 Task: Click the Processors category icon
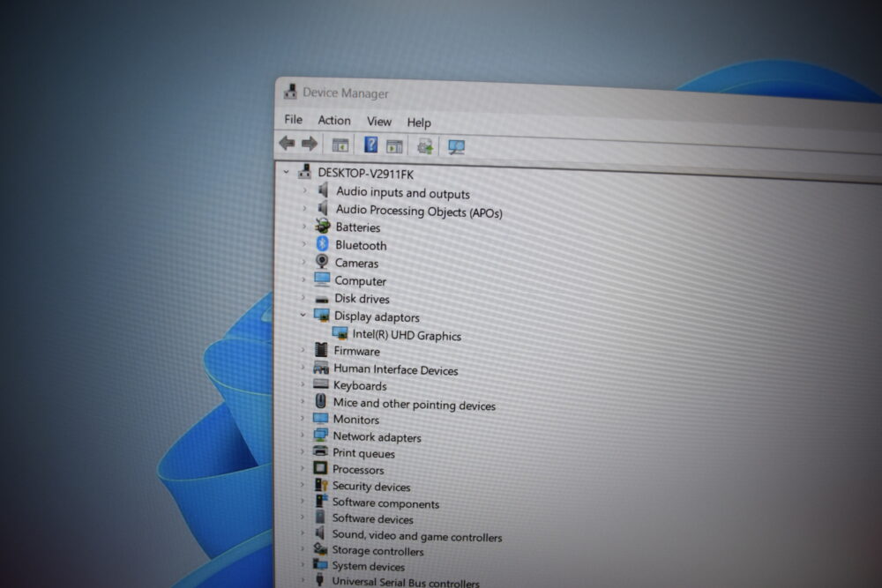coord(320,468)
